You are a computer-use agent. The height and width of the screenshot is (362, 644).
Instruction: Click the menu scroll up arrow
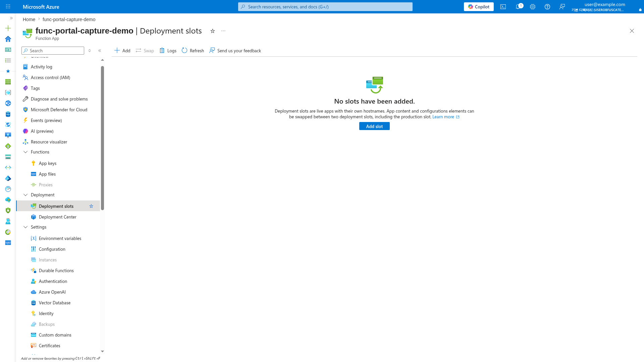tap(102, 60)
